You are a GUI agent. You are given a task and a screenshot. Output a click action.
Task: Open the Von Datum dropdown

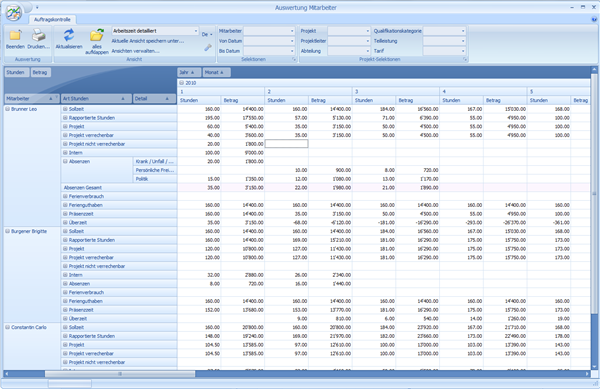click(x=292, y=41)
